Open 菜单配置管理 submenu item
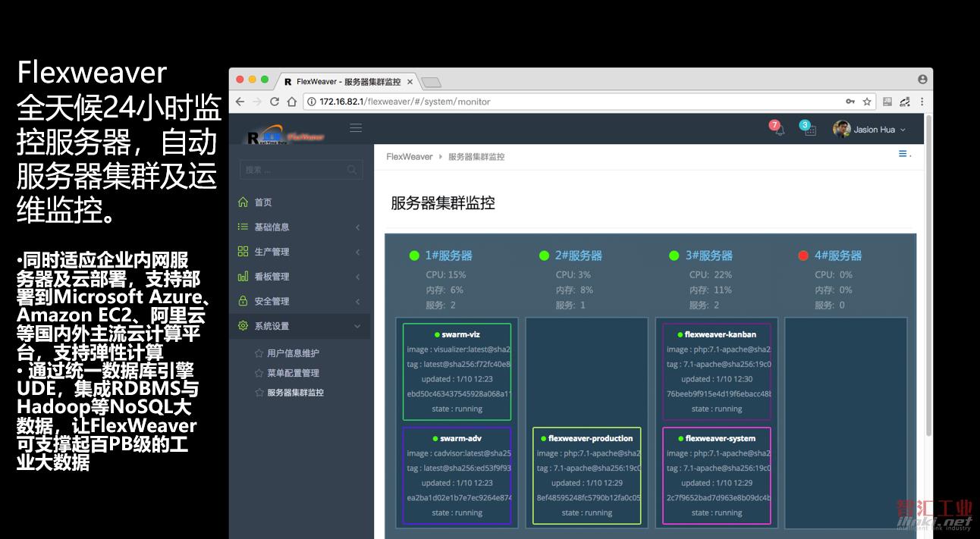The image size is (980, 539). click(293, 373)
